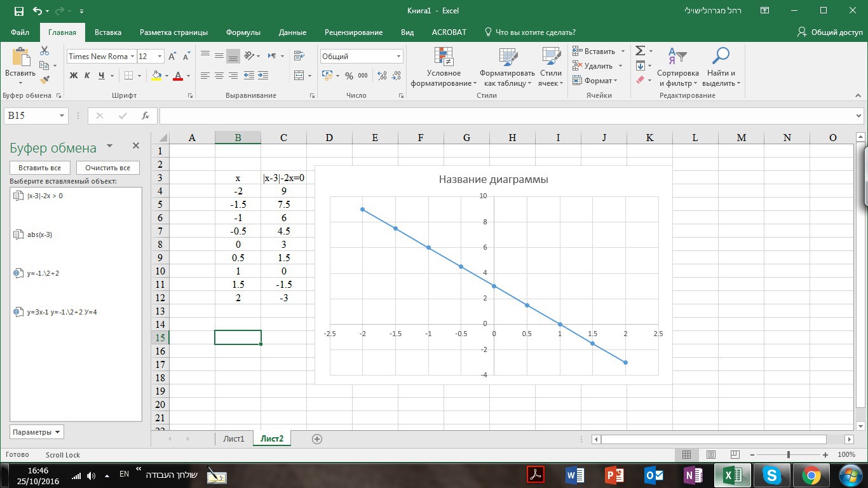Image resolution: width=868 pixels, height=488 pixels.
Task: Switch to the Разметка страницы tab
Action: [x=173, y=32]
